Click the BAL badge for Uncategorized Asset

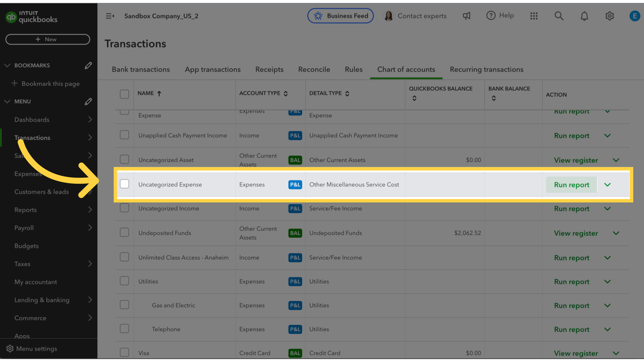point(295,160)
